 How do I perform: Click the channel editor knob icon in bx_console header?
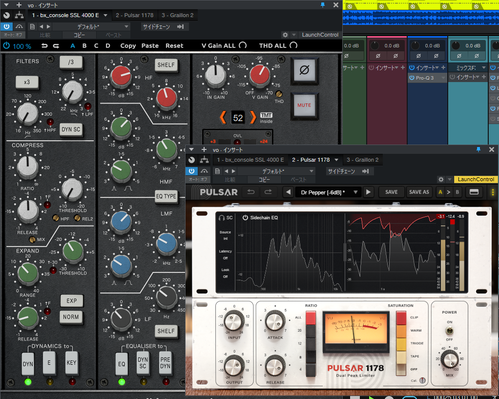point(6,15)
